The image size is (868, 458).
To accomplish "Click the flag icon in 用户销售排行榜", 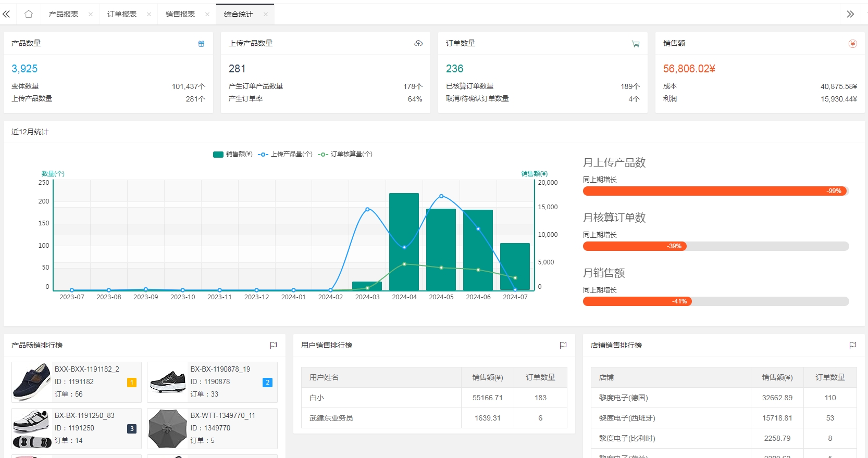I will tap(563, 345).
